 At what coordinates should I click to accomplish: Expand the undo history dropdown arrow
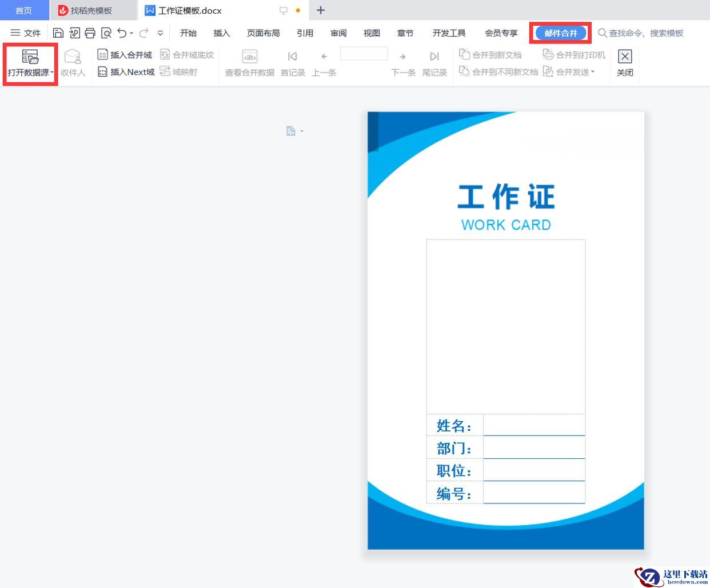pyautogui.click(x=131, y=33)
